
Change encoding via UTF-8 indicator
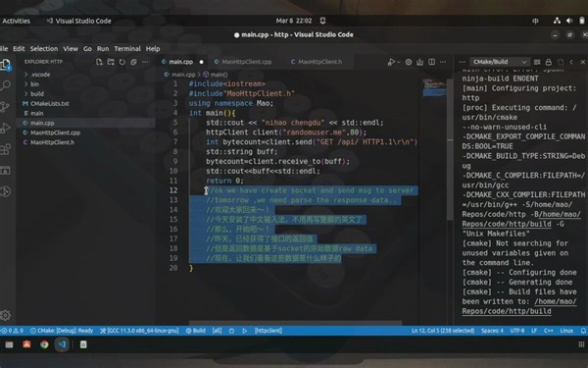coord(517,331)
